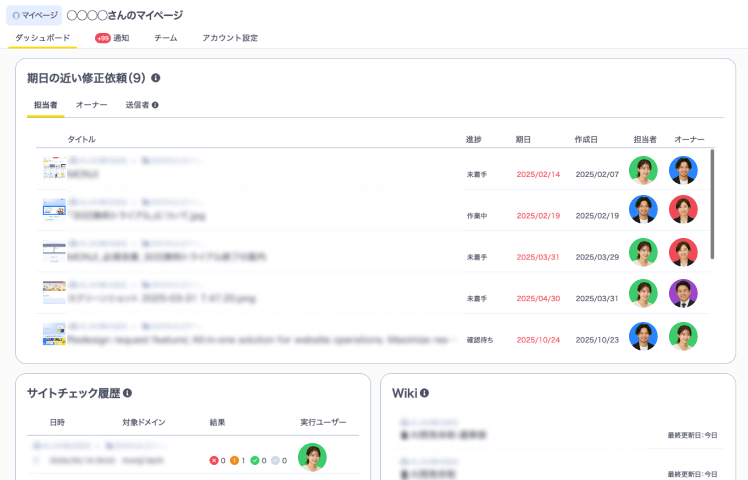Click the 担当者 column header
This screenshot has height=480, width=748.
pos(645,139)
